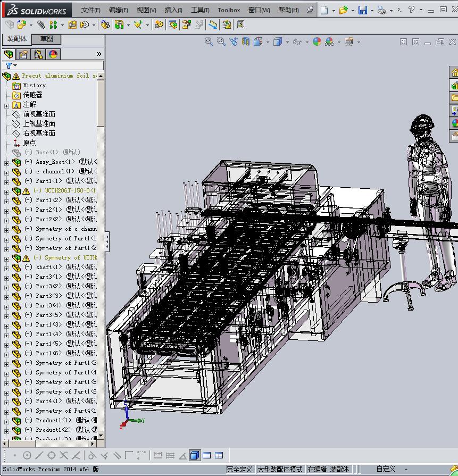This screenshot has height=476, width=458.
Task: Toggle the grid snap icon in bottom toolbar
Action: click(x=170, y=455)
